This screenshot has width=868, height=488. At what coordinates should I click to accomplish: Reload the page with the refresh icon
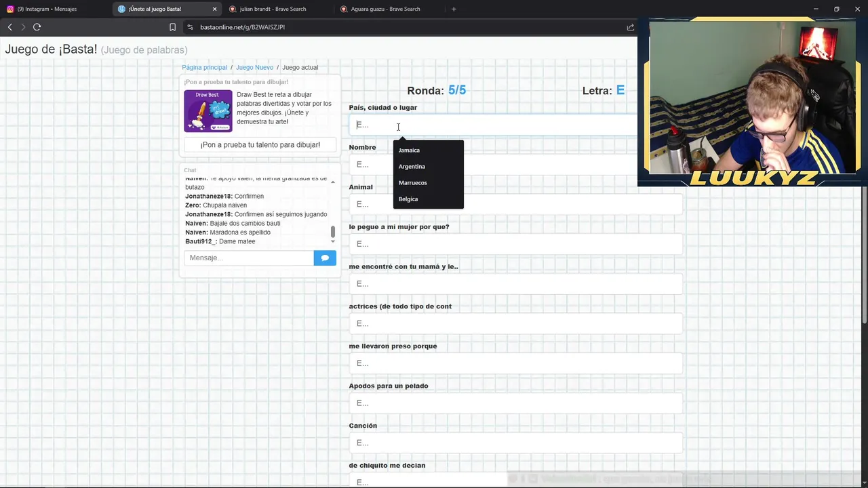(37, 27)
